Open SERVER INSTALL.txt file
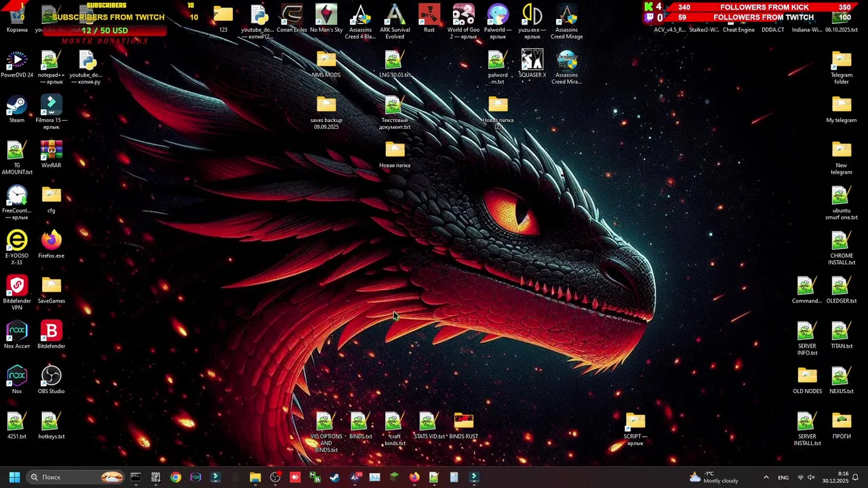 pyautogui.click(x=807, y=429)
